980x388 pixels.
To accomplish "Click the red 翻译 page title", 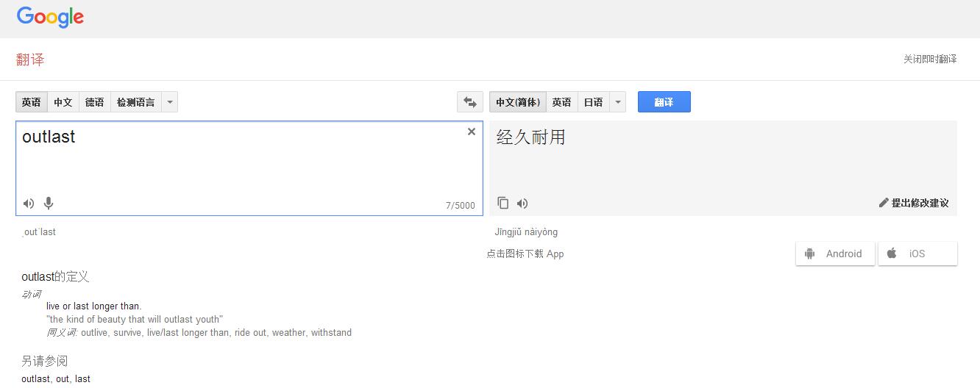I will click(31, 60).
